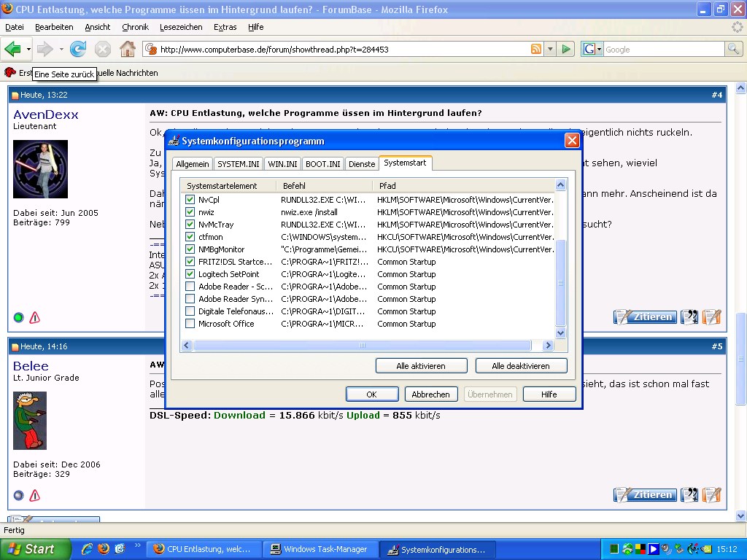This screenshot has width=747, height=560.
Task: Click the quick reply icon on post #5
Action: click(x=712, y=495)
